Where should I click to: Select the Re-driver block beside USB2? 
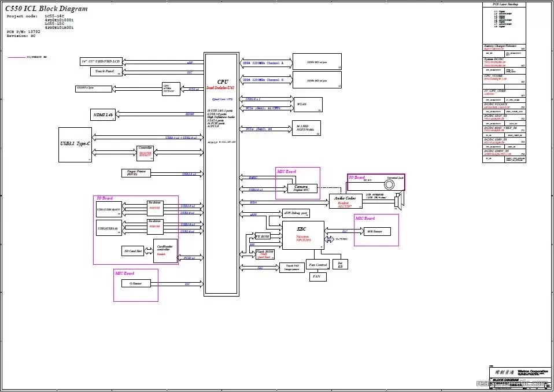[x=155, y=227]
